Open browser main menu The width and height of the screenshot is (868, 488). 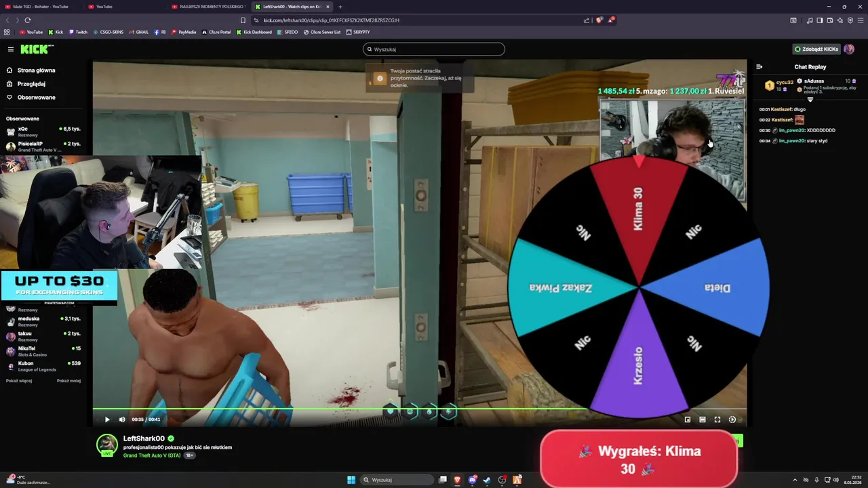click(861, 20)
